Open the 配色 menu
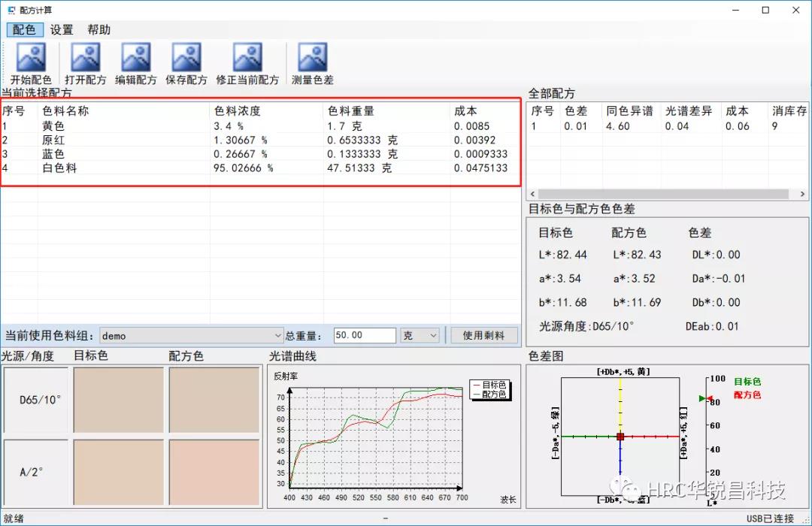The image size is (812, 526). pyautogui.click(x=24, y=29)
